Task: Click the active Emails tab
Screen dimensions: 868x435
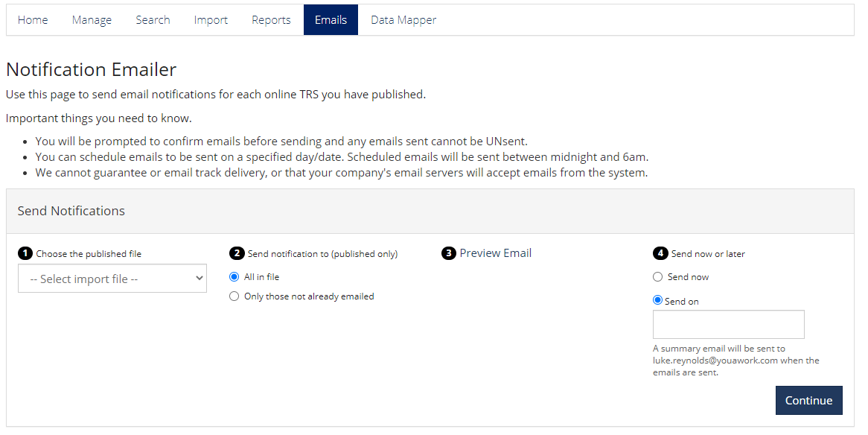Action: [331, 20]
